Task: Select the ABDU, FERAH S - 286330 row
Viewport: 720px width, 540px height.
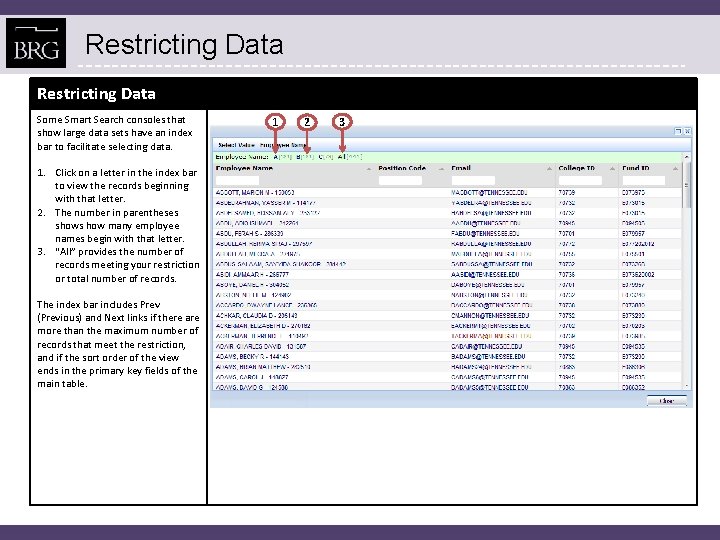Action: tap(448, 234)
